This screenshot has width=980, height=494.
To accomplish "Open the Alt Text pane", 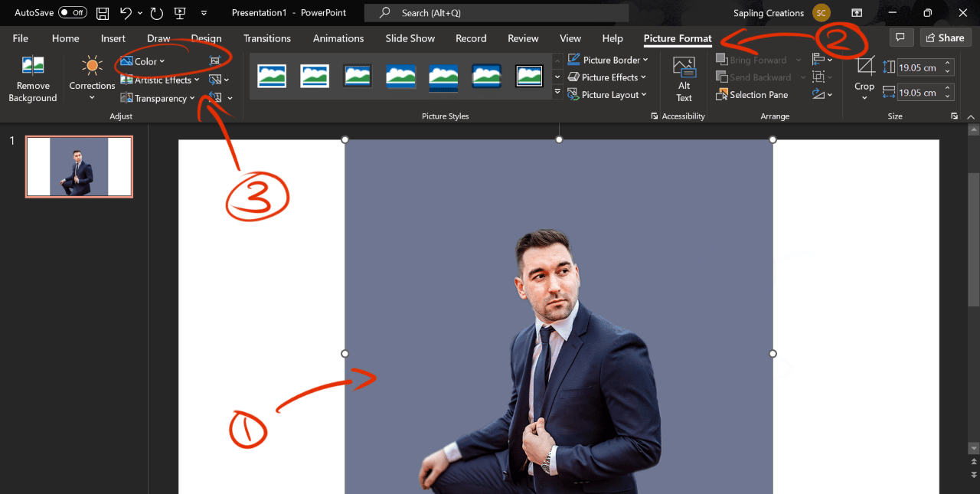I will point(682,77).
